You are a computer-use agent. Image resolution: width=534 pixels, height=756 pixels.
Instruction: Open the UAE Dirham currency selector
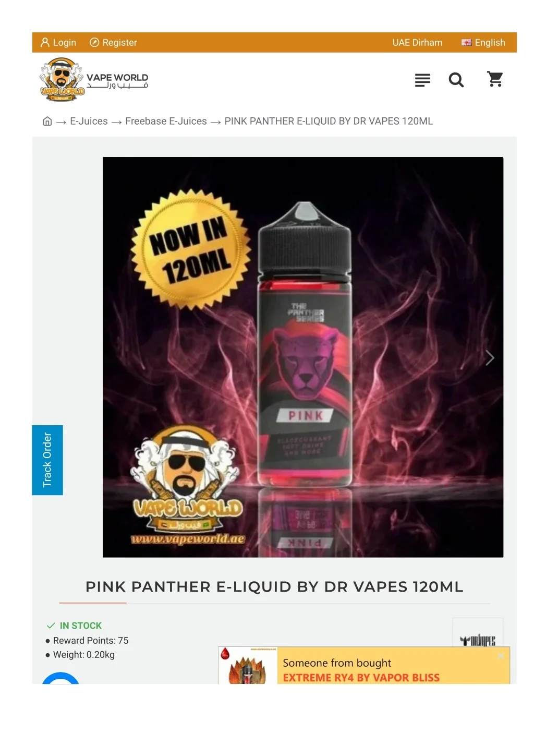(417, 42)
